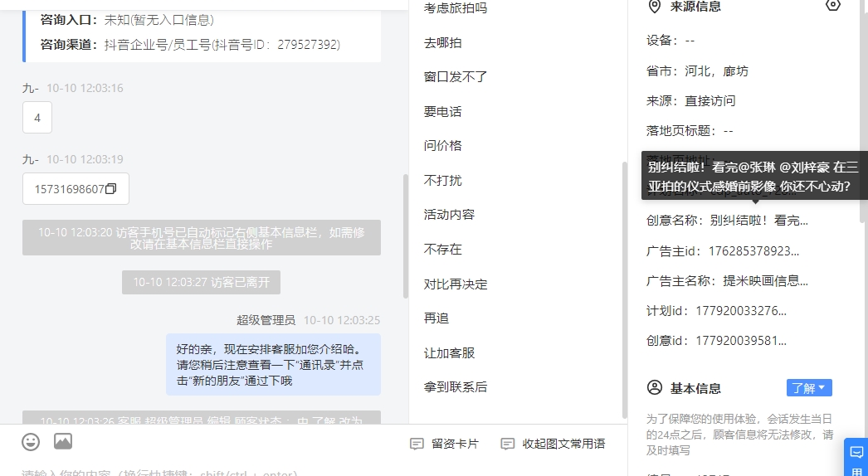Click the 留资卡片 button
The image size is (868, 476).
(444, 444)
